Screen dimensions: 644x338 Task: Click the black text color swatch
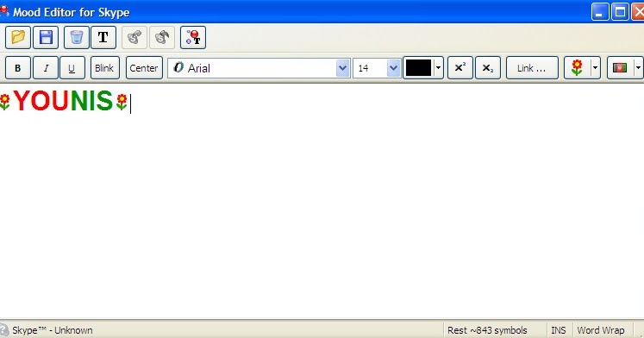coord(418,68)
